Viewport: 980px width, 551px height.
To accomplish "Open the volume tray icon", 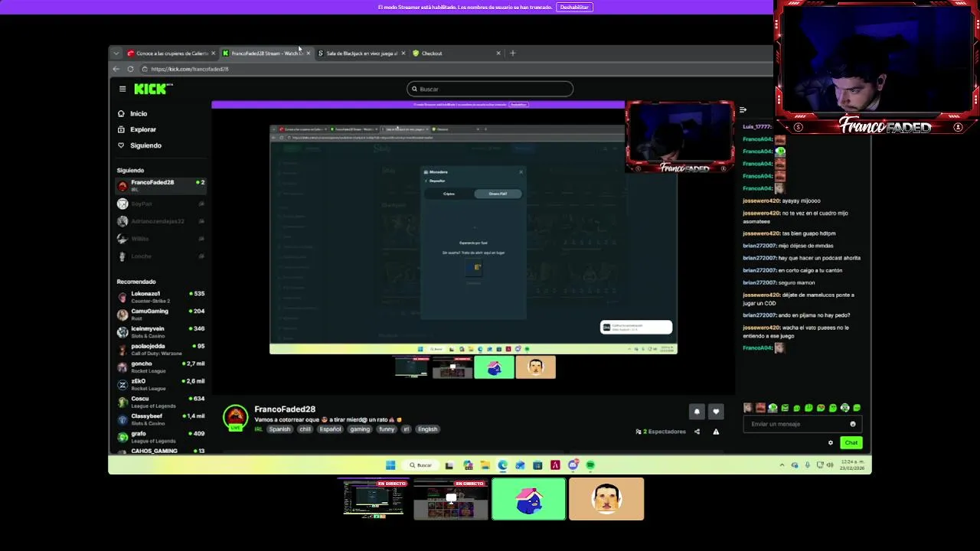I will [x=831, y=465].
